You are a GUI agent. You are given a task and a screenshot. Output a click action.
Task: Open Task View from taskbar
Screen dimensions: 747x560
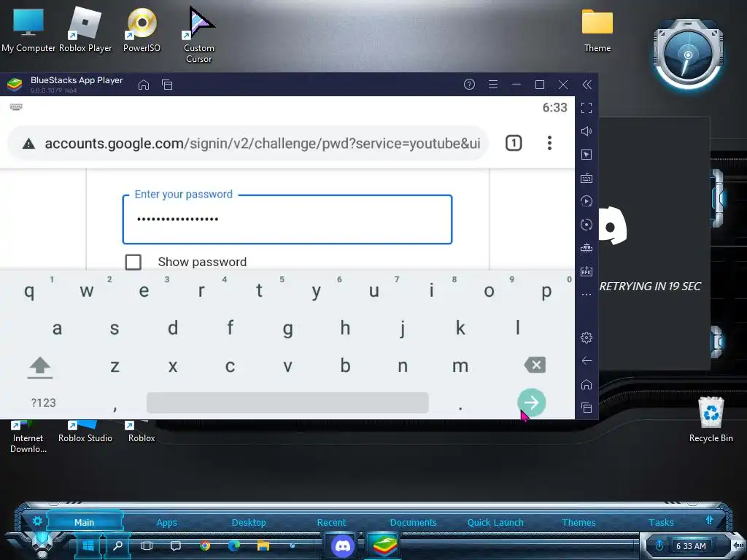point(147,545)
